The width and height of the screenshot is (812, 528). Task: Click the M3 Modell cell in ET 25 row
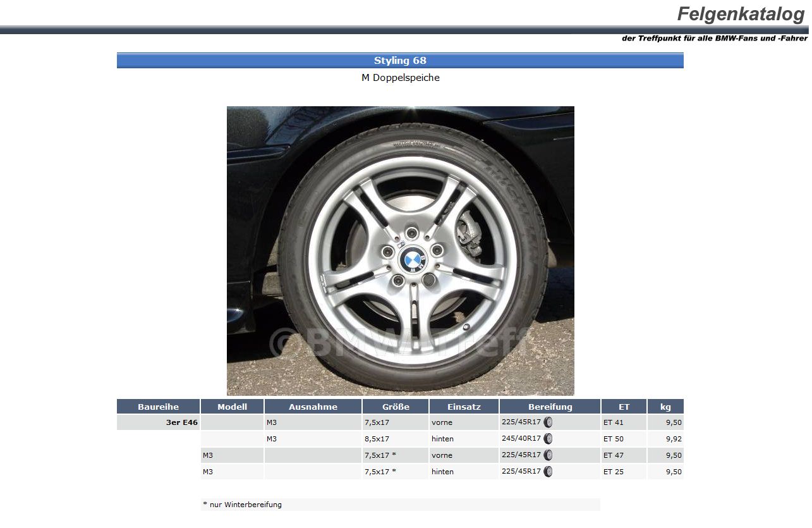(232, 472)
